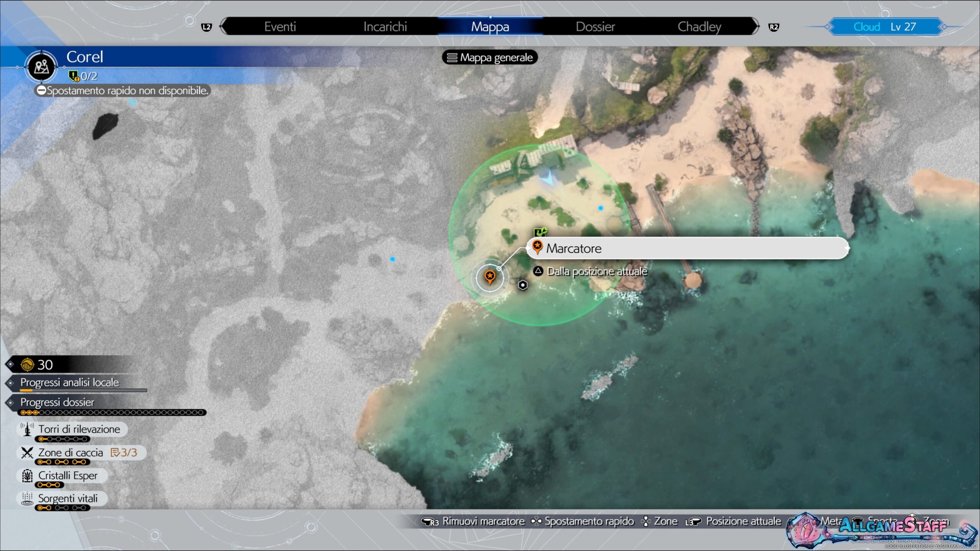Select the orange Marcatore pin on the map
Screen dimensions: 980x551
pos(490,276)
